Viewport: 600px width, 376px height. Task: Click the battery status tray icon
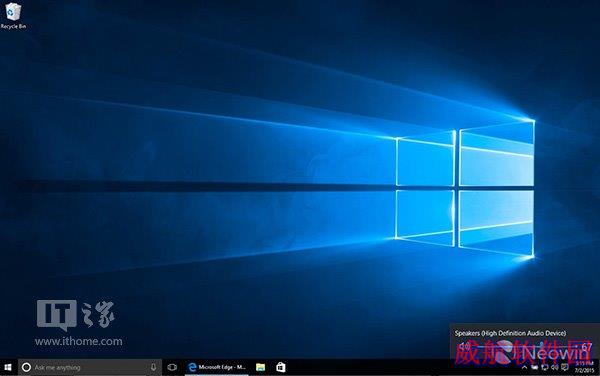535,368
